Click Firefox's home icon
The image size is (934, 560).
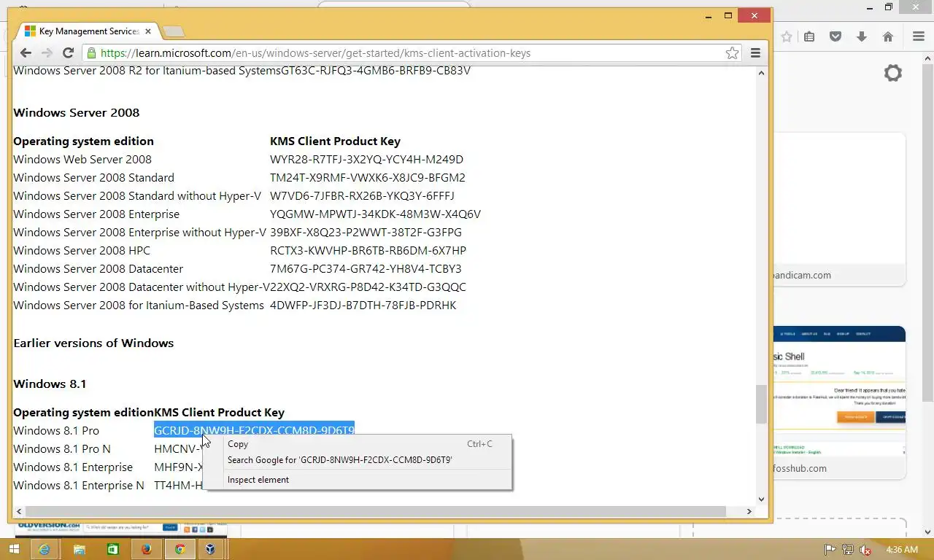tap(888, 36)
